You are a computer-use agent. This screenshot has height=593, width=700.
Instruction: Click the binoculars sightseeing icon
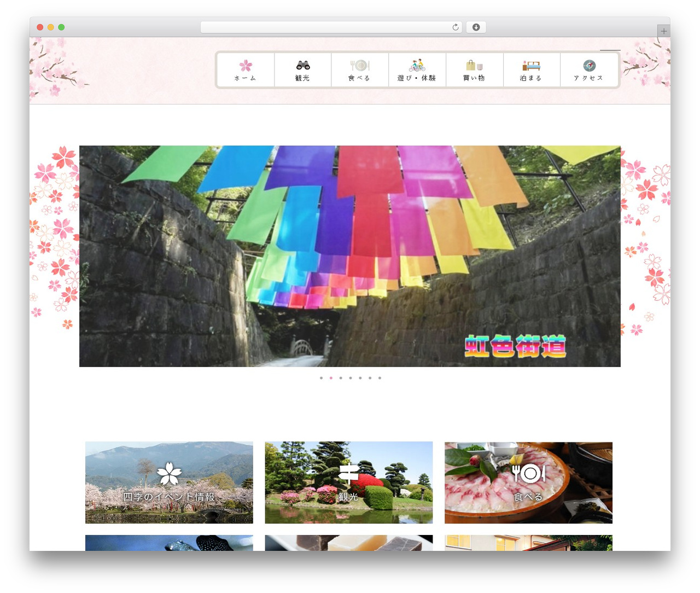303,65
